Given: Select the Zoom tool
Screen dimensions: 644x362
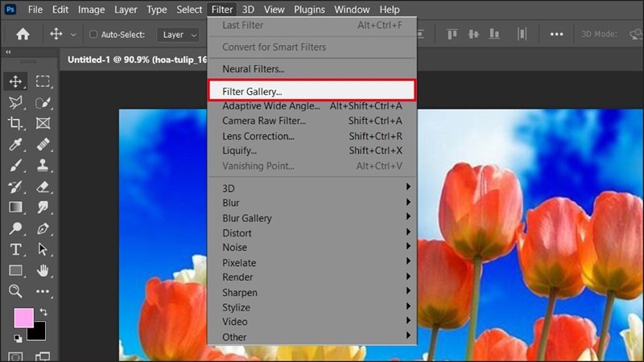Looking at the screenshot, I should (15, 291).
